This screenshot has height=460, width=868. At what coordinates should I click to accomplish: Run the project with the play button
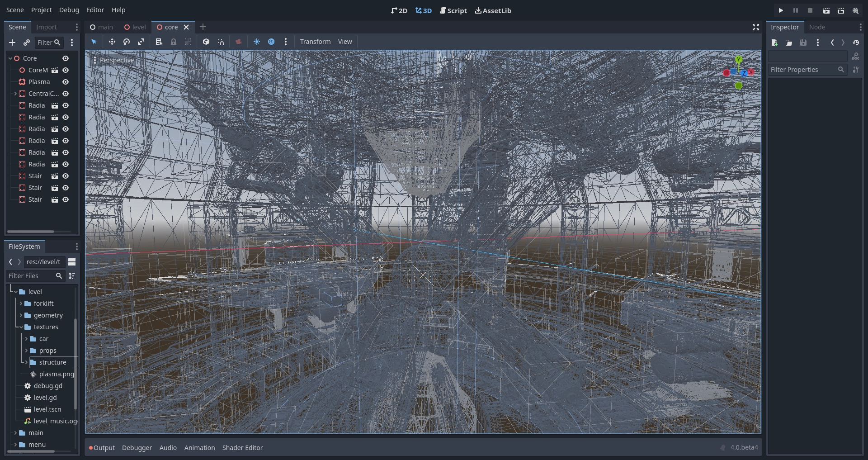(781, 10)
